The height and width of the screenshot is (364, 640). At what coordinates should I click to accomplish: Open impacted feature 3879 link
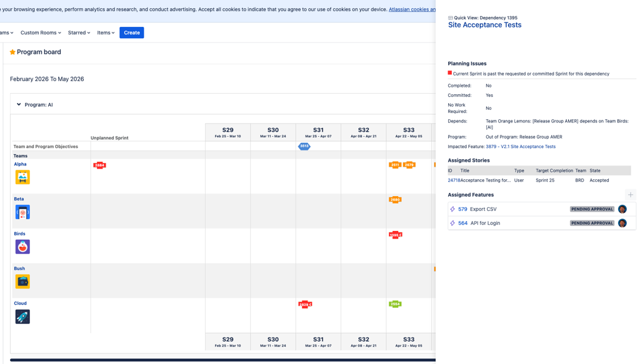[x=521, y=147]
